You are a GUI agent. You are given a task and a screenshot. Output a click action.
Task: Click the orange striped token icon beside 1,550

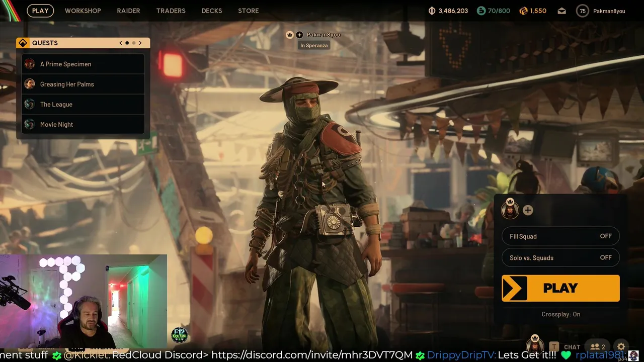point(523,11)
